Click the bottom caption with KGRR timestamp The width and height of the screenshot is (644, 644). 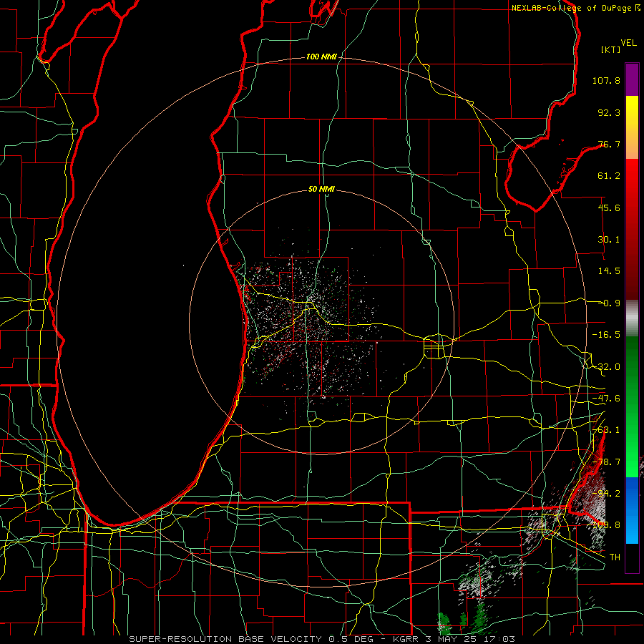pos(322,639)
